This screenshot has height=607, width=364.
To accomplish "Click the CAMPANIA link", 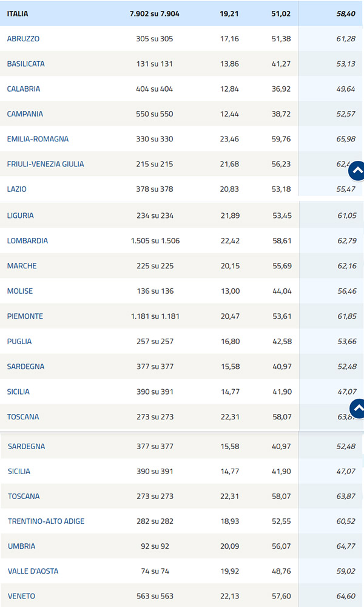I will click(x=25, y=114).
